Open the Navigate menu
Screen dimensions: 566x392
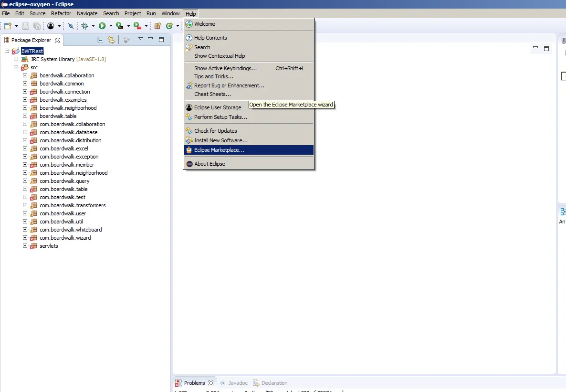87,13
